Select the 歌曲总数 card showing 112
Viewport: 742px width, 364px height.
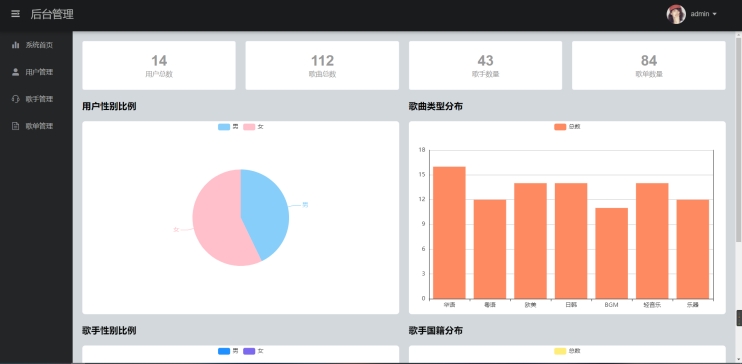click(322, 65)
